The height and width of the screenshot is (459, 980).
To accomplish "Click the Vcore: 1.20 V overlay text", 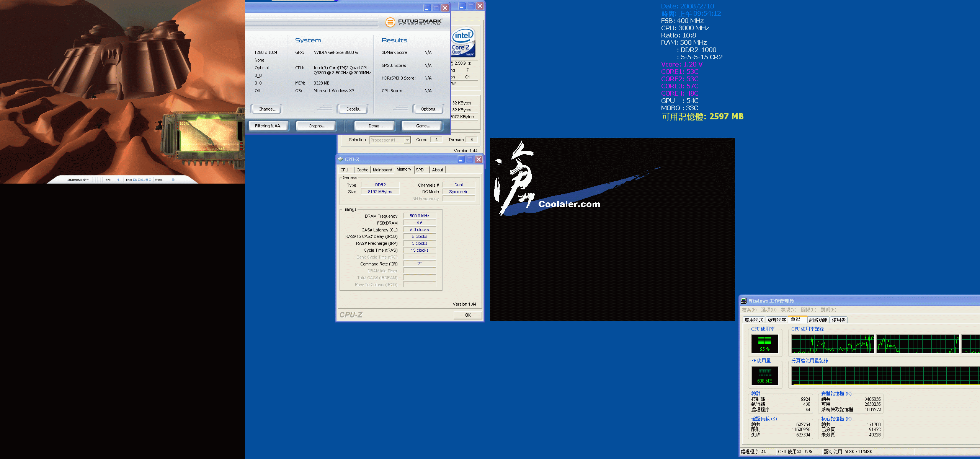I will click(x=682, y=64).
